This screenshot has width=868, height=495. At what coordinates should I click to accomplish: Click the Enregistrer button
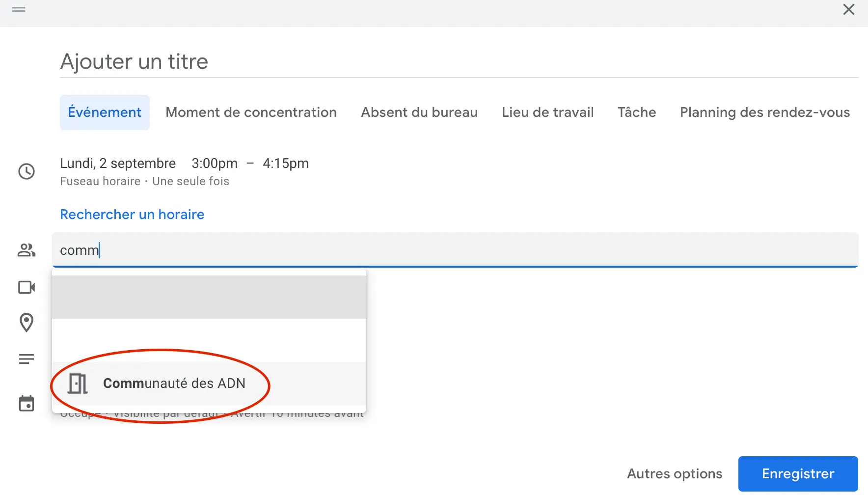point(798,474)
